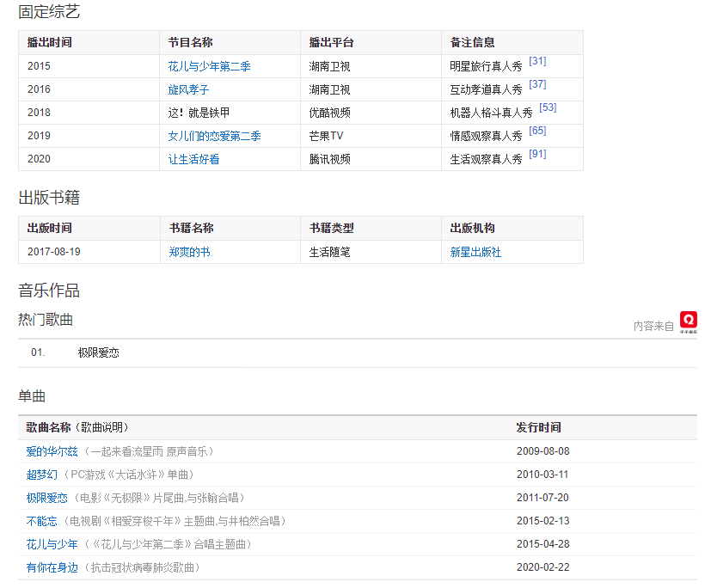This screenshot has height=588, width=711.
Task: Open citation reference [37]
Action: (x=537, y=84)
